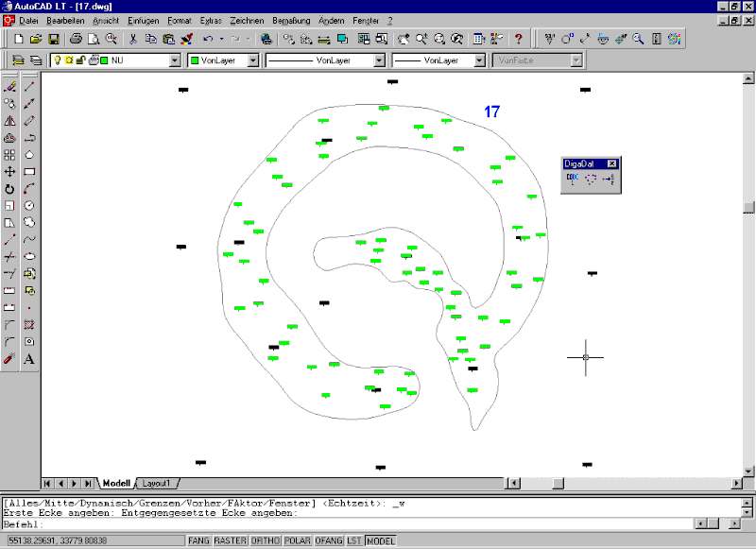The width and height of the screenshot is (756, 549).
Task: Click the Save file icon
Action: [x=54, y=39]
